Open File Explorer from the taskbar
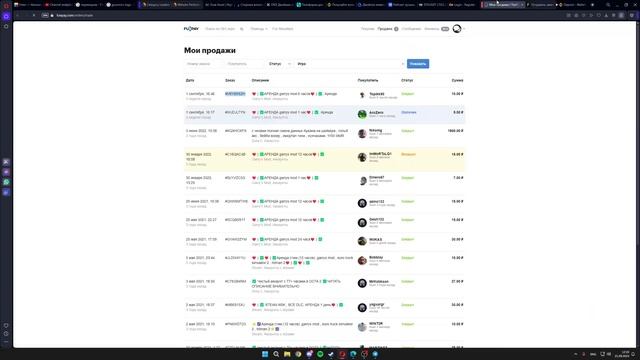 [287, 354]
